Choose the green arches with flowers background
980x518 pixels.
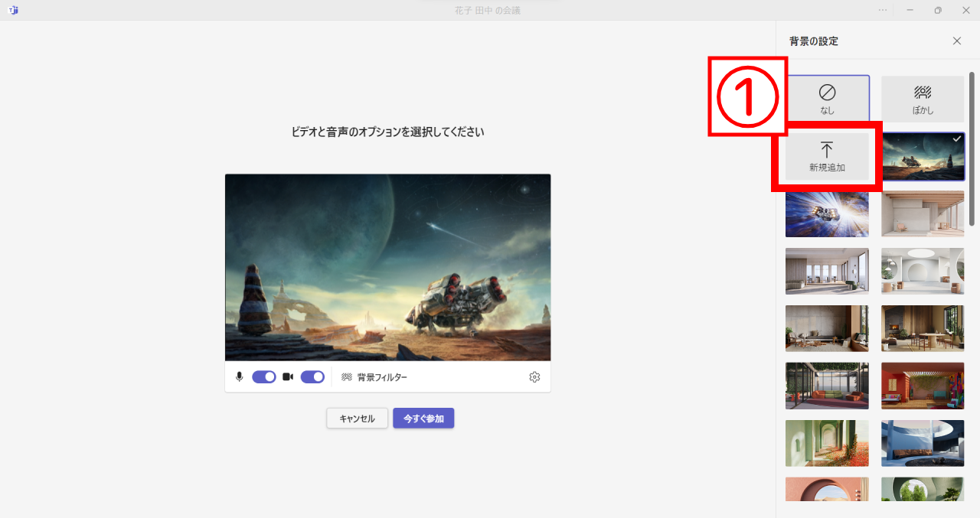[x=827, y=443]
